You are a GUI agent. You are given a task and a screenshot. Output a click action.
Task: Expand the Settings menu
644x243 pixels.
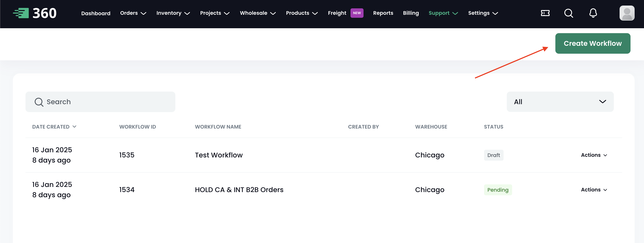coord(483,13)
